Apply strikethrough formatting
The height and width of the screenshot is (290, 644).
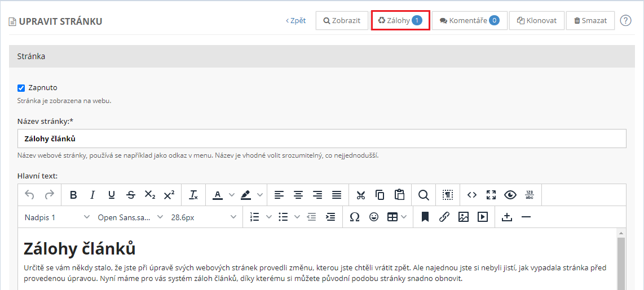pos(131,195)
